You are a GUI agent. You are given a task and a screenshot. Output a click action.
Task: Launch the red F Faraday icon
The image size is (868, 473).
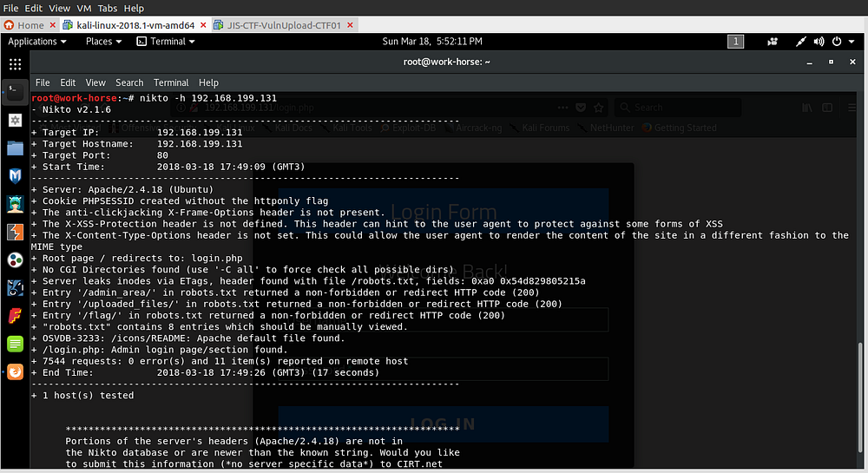pyautogui.click(x=15, y=315)
